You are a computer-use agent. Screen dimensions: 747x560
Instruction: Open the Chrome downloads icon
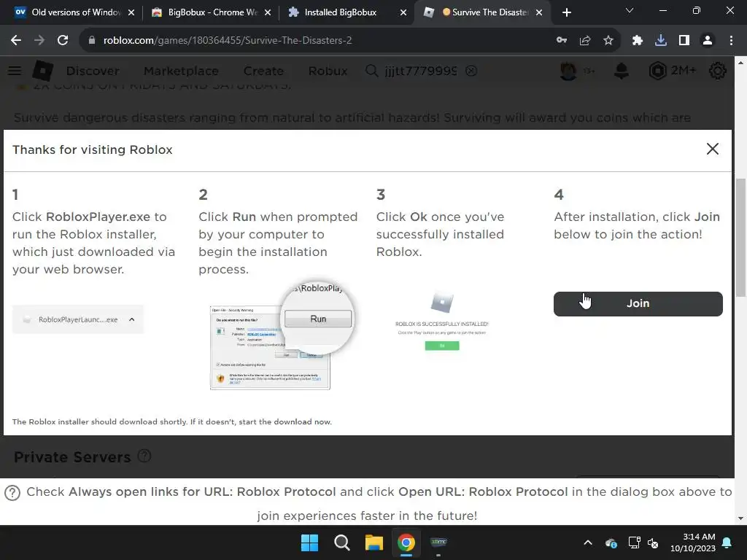click(661, 41)
